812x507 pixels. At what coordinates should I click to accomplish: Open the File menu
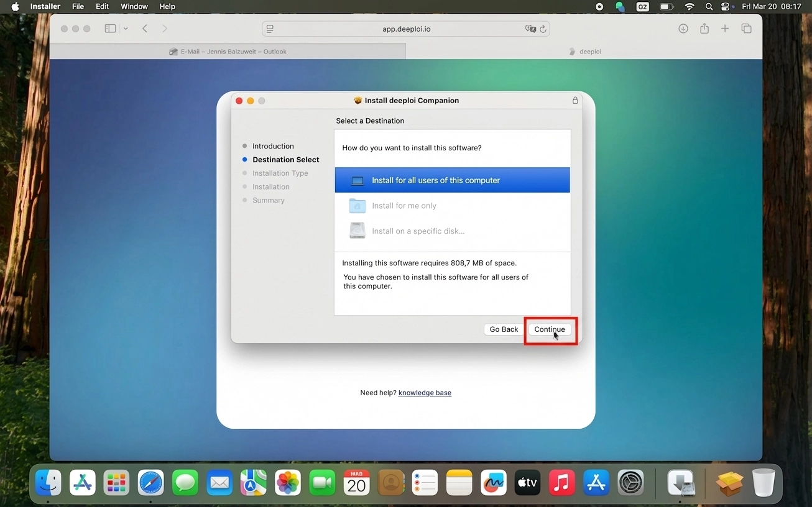[78, 6]
